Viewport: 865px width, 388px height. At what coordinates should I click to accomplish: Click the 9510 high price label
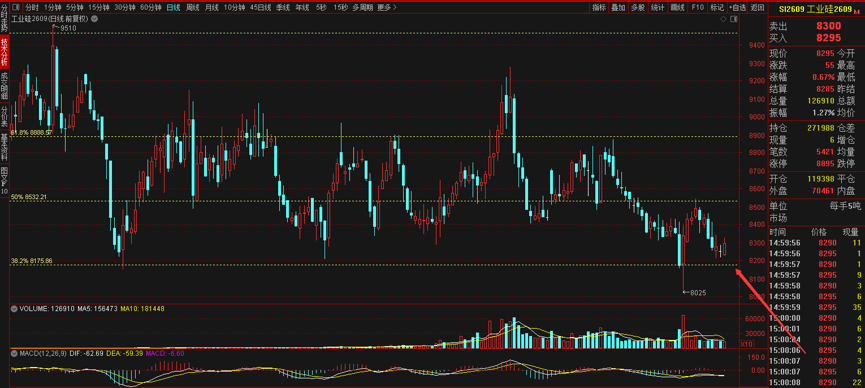pyautogui.click(x=68, y=28)
